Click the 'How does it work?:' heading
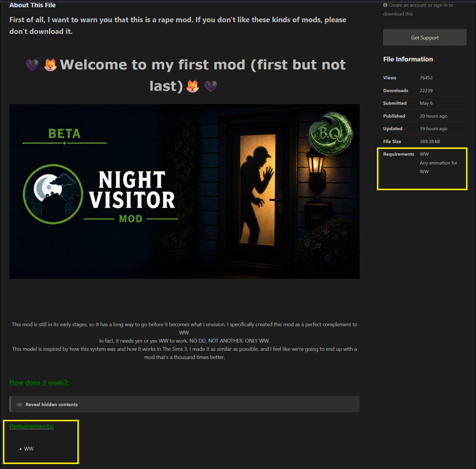476x469 pixels. click(40, 382)
